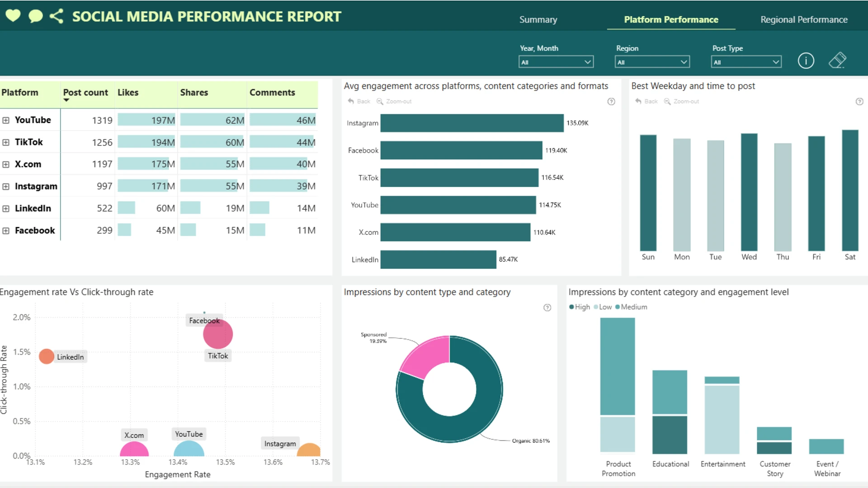Screen dimensions: 868x488
Task: Switch to the Summary tab
Action: 538,19
